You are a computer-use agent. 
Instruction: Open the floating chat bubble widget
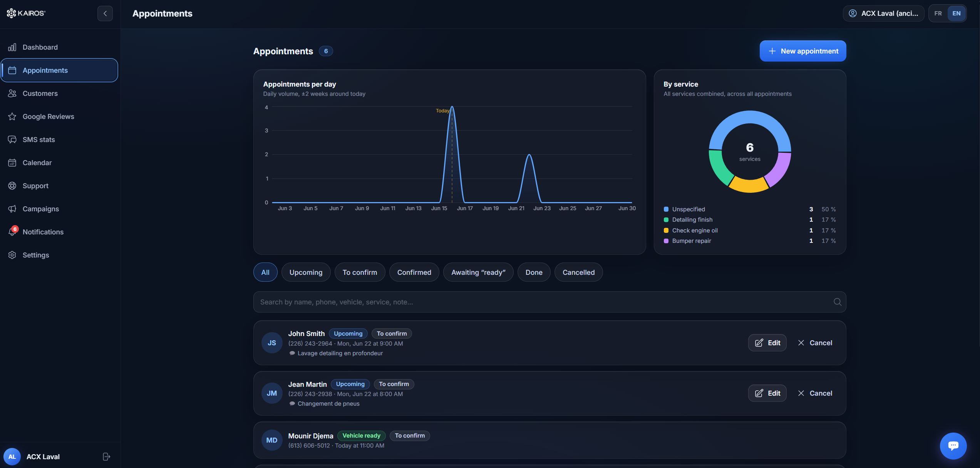(953, 446)
